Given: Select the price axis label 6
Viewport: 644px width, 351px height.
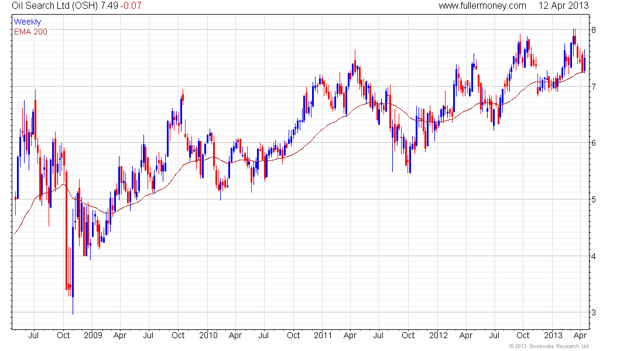Looking at the screenshot, I should pyautogui.click(x=594, y=143).
